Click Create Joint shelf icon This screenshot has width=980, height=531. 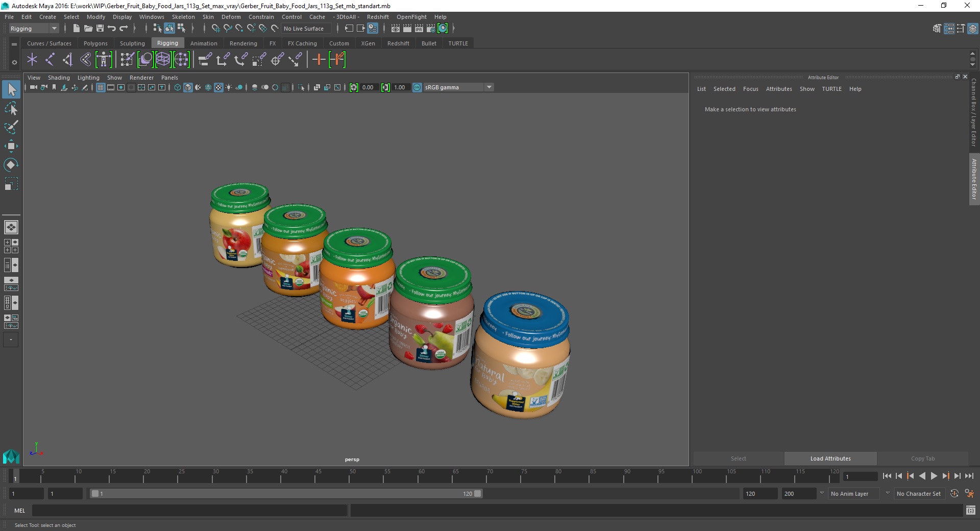tap(50, 60)
